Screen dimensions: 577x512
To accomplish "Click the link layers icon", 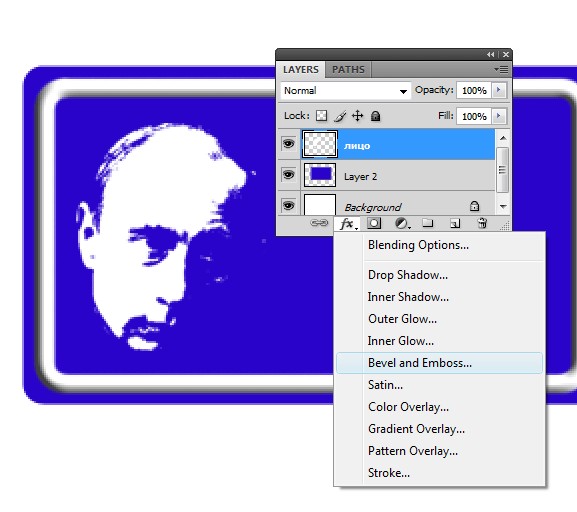I will pyautogui.click(x=319, y=223).
